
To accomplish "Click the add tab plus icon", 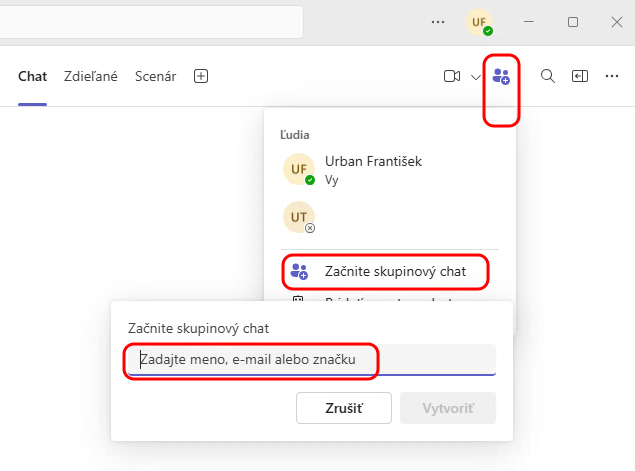I will 201,76.
